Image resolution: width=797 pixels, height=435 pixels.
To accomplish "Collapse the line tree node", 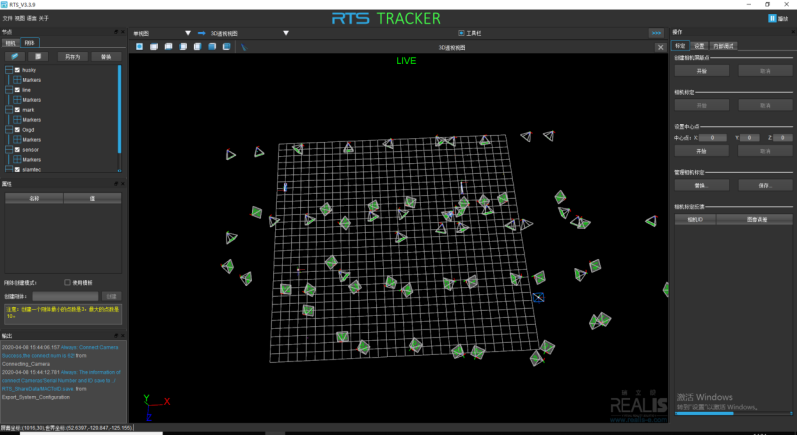I will click(9, 90).
